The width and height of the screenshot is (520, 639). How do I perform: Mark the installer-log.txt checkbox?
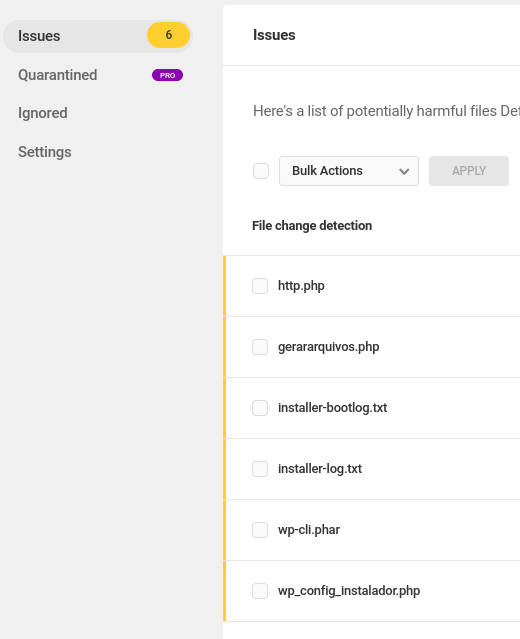tap(260, 469)
